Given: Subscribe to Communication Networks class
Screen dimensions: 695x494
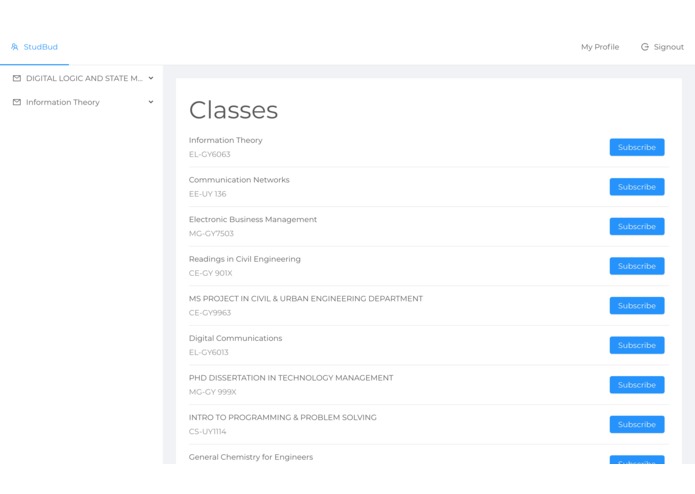Looking at the screenshot, I should pos(637,187).
